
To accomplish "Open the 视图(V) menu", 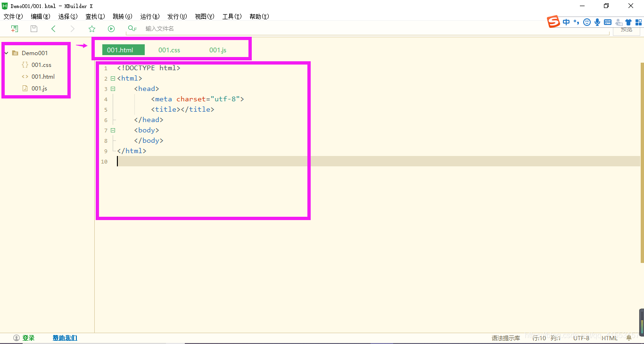I will click(205, 16).
